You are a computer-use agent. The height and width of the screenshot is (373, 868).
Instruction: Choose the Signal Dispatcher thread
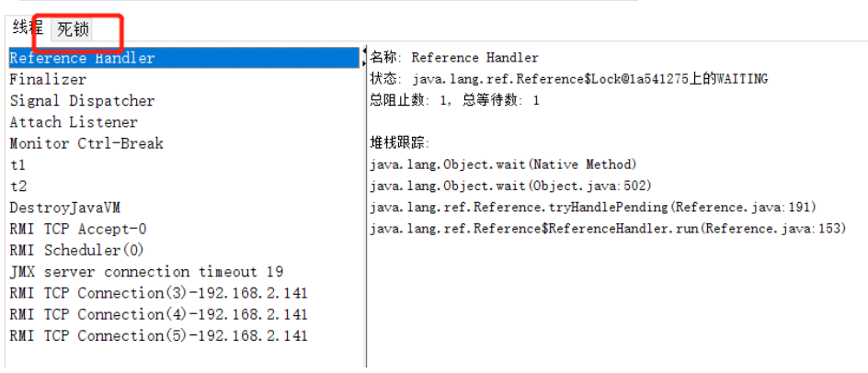pos(184,101)
